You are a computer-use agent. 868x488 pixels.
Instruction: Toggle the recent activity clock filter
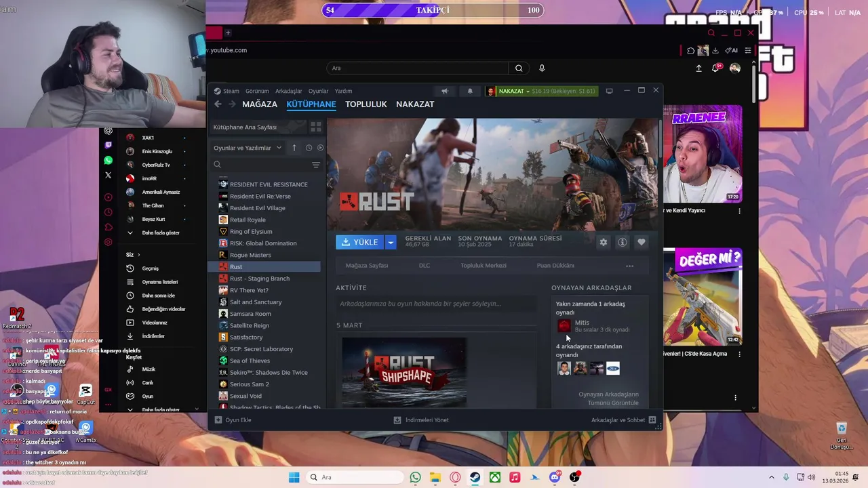309,148
